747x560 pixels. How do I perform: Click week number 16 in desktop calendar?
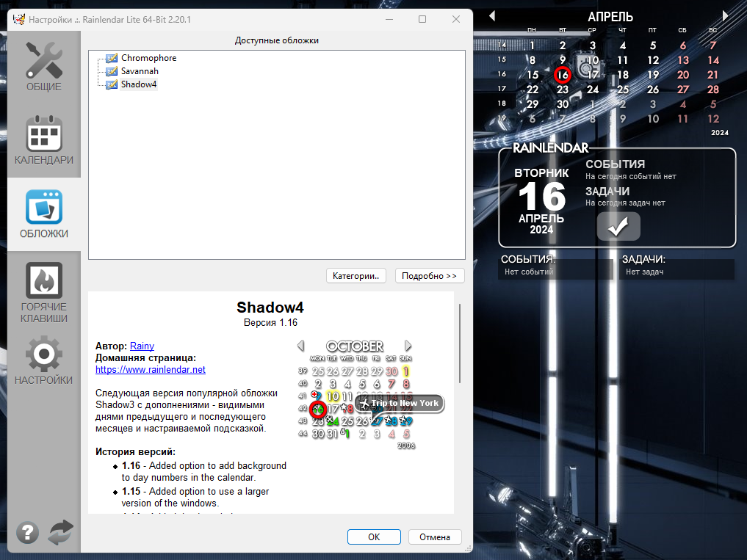click(502, 74)
